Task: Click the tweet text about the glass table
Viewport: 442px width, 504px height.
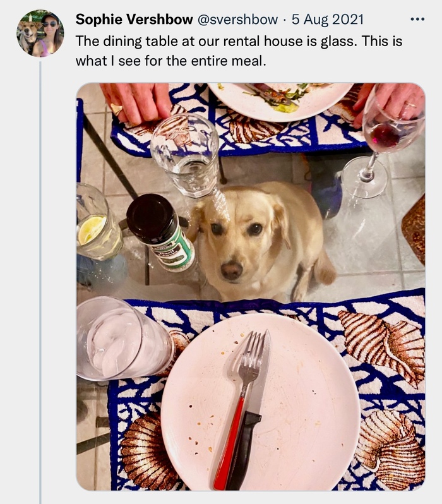Action: pyautogui.click(x=239, y=52)
